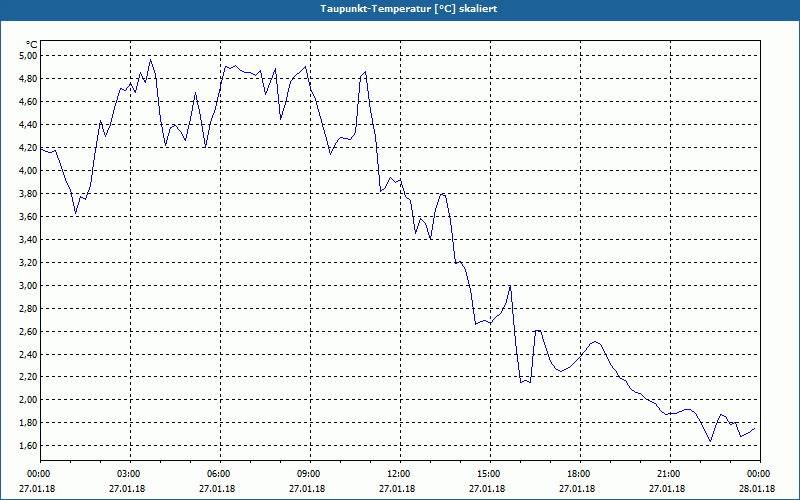Click the °C unit label
Screen dimensions: 800x500
click(x=31, y=45)
